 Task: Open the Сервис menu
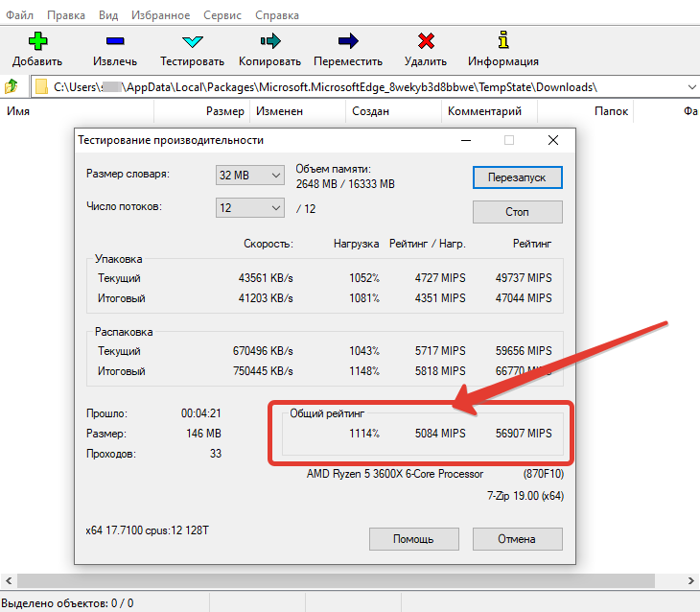tap(223, 15)
